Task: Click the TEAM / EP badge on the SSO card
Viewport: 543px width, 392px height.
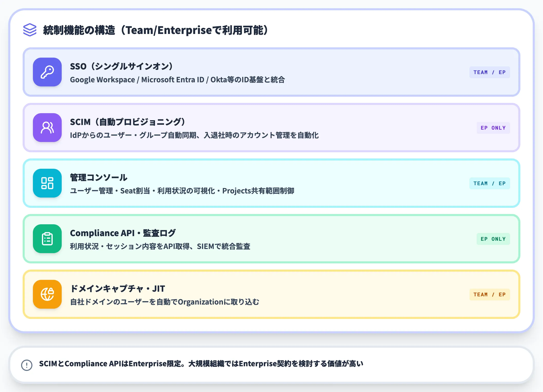Action: coord(490,72)
